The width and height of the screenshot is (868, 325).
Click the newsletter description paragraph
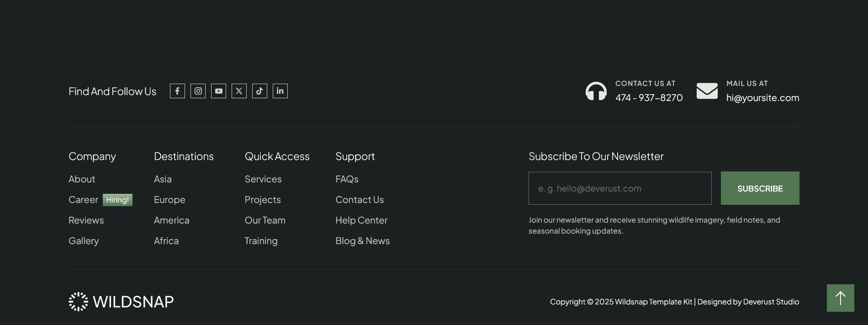654,225
